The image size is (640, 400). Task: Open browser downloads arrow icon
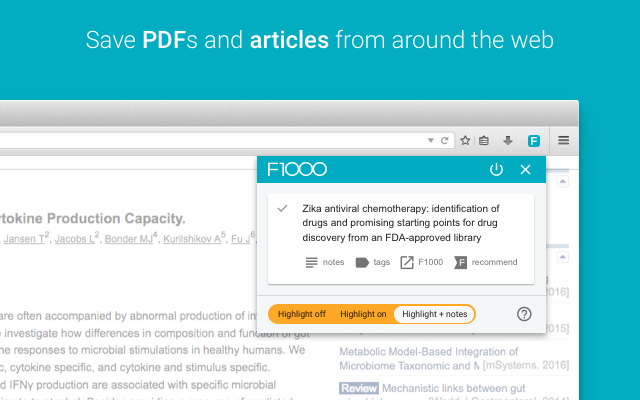click(507, 141)
